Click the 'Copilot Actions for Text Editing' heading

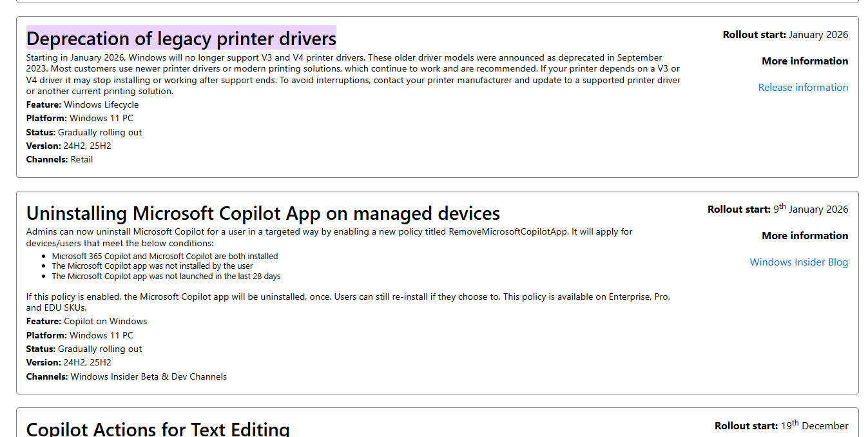(158, 428)
